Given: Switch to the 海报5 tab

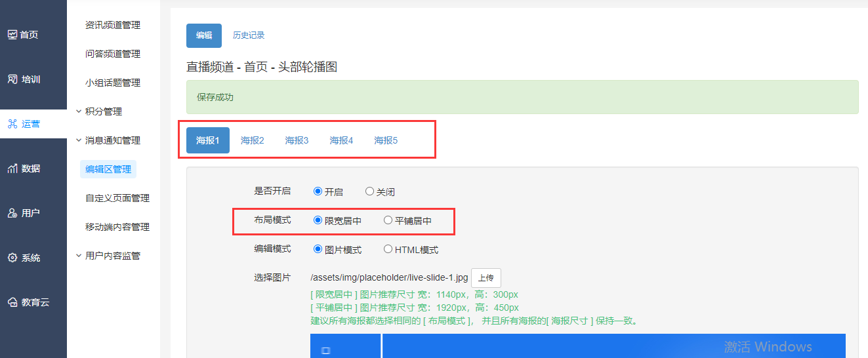Looking at the screenshot, I should (x=386, y=140).
